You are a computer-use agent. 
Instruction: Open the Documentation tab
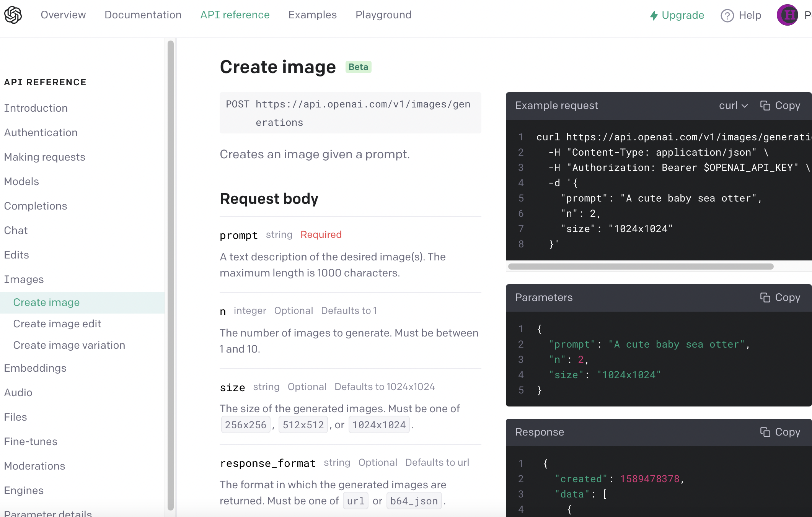click(143, 15)
